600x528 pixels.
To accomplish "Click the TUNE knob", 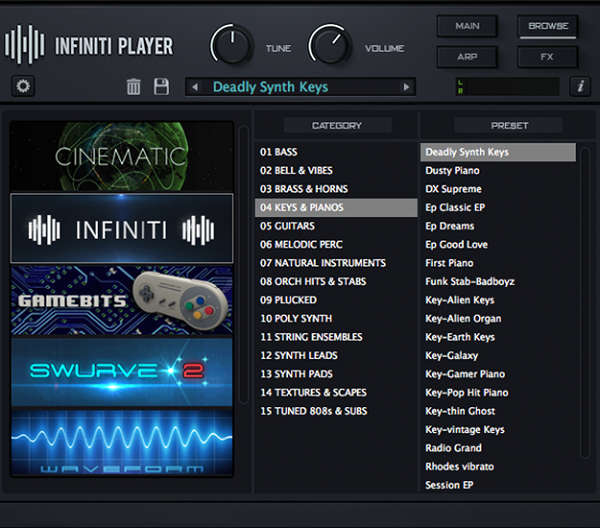I will click(x=232, y=45).
